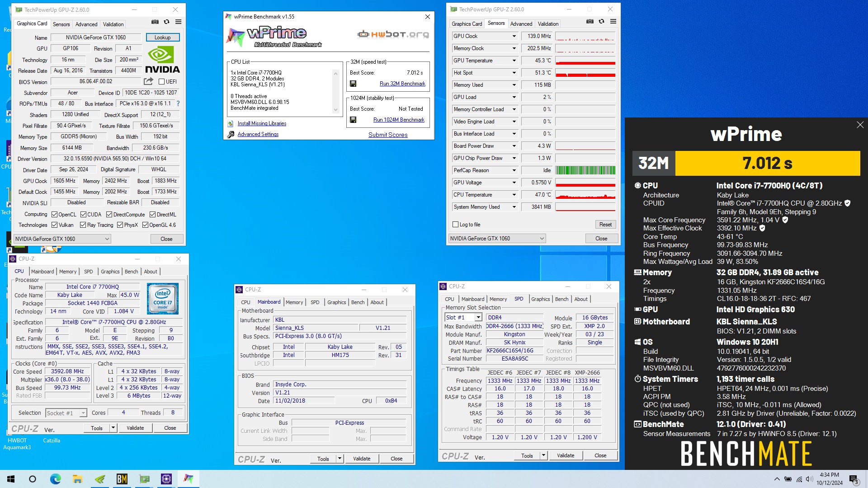Click PerfCap Reason green bar graph

click(585, 170)
